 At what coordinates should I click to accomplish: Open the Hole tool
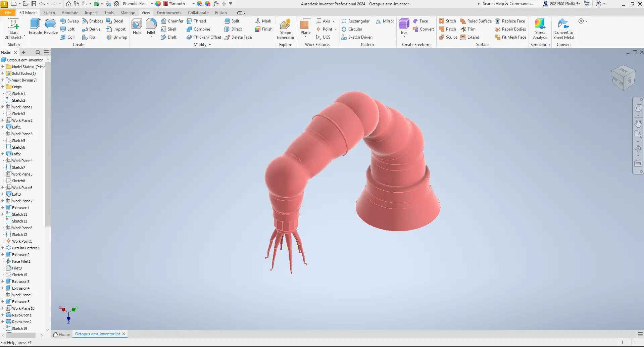click(137, 27)
